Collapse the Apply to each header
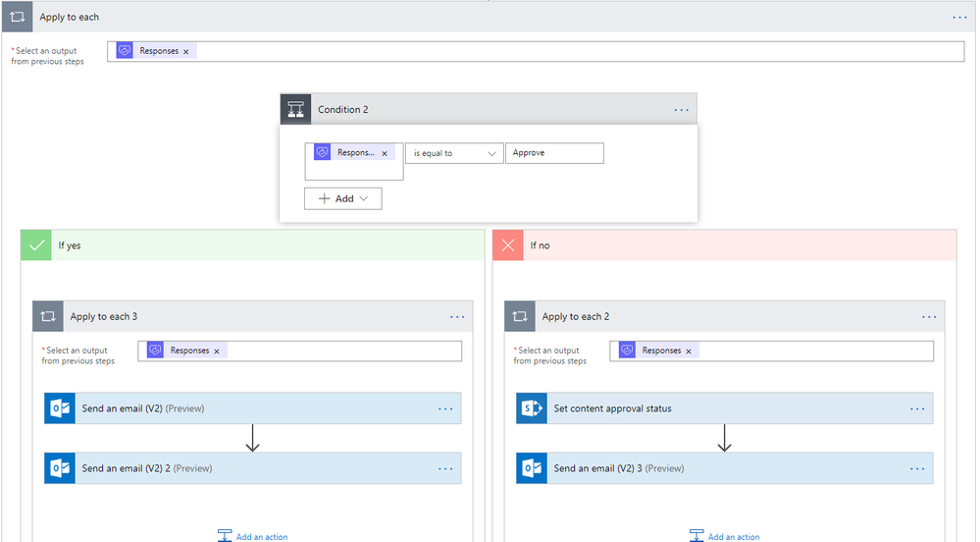The image size is (980, 542). point(489,17)
